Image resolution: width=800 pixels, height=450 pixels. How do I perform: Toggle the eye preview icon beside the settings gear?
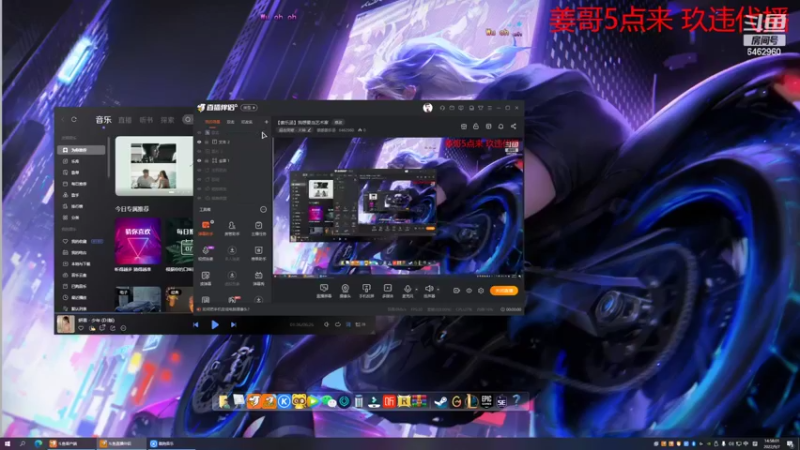(x=469, y=291)
